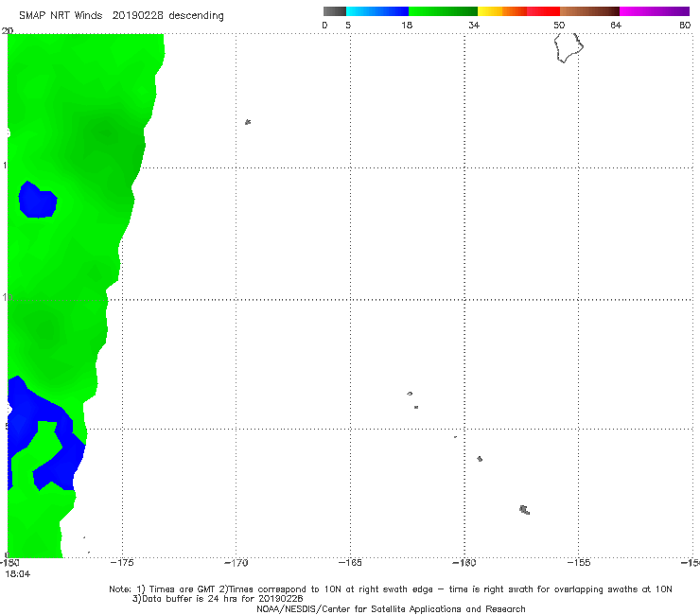The height and width of the screenshot is (615, 700).
Task: Click the color bar label "34"
Action: pyautogui.click(x=474, y=25)
